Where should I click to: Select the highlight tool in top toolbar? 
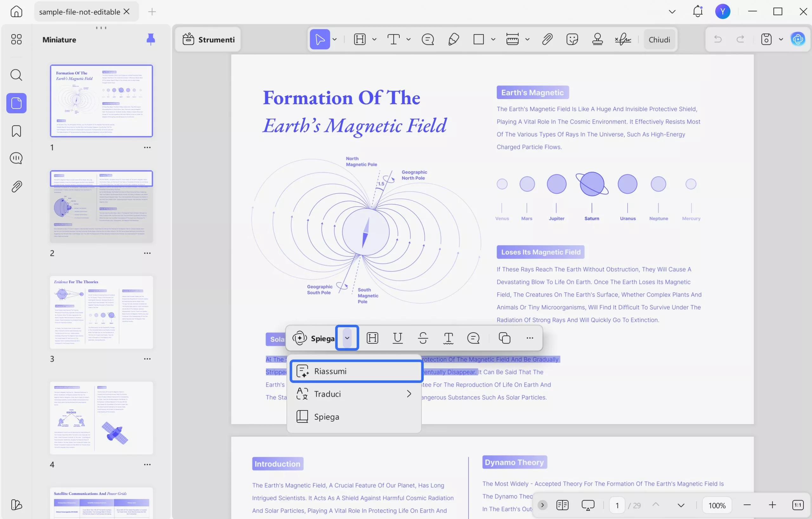point(360,39)
